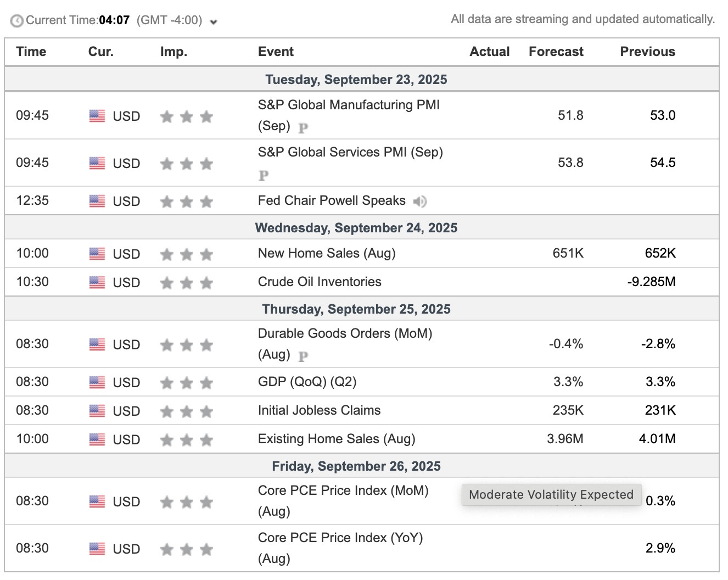
Task: Open the Existing Home Sales (Aug) event
Action: point(337,439)
